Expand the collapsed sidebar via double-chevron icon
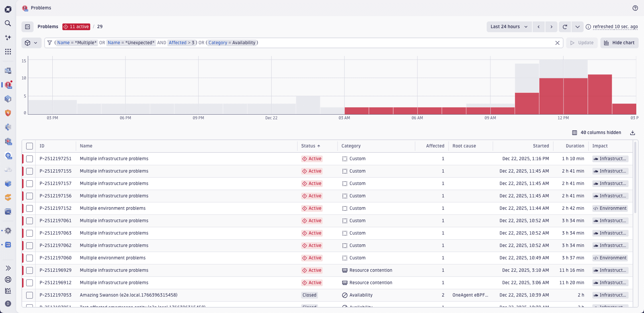The width and height of the screenshot is (644, 313). click(8, 268)
